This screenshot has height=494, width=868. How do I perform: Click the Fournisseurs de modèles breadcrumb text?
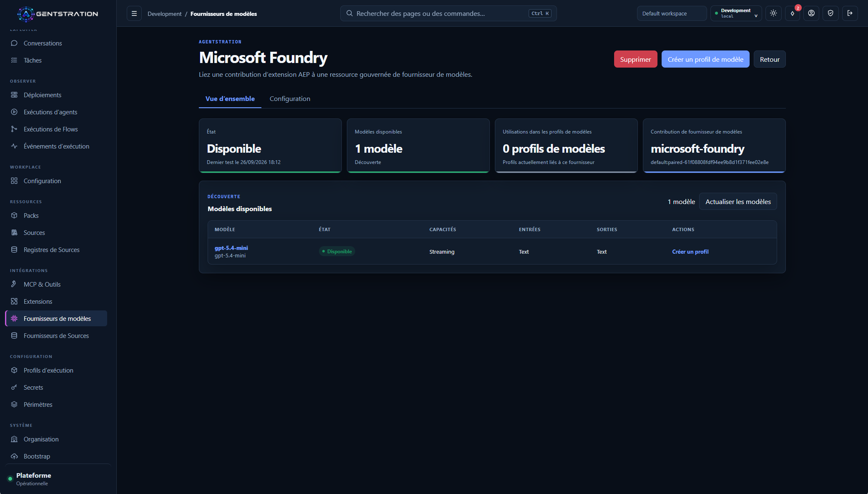point(223,14)
